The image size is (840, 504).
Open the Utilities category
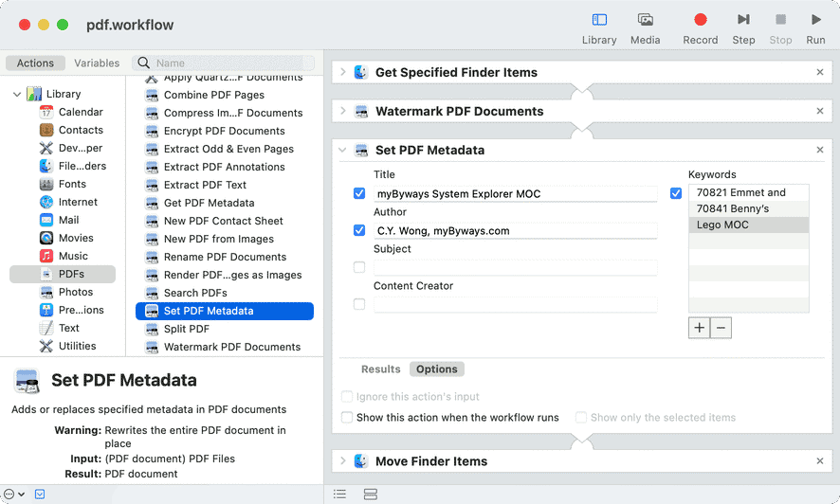click(x=68, y=346)
